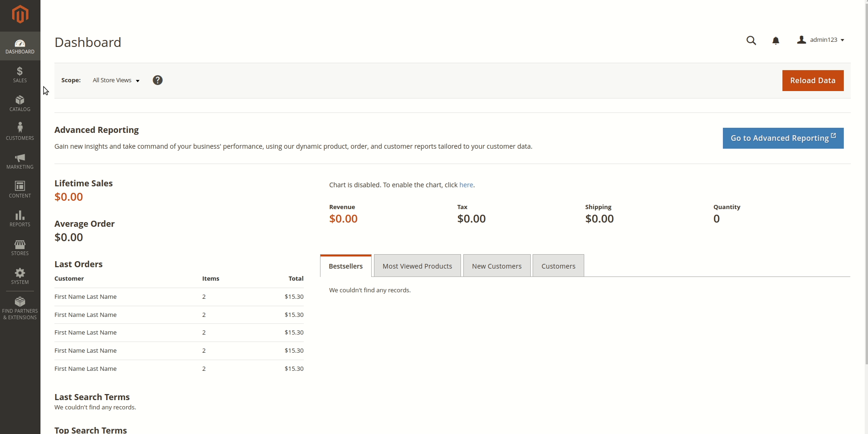
Task: Click the Magento logo
Action: coord(20,14)
